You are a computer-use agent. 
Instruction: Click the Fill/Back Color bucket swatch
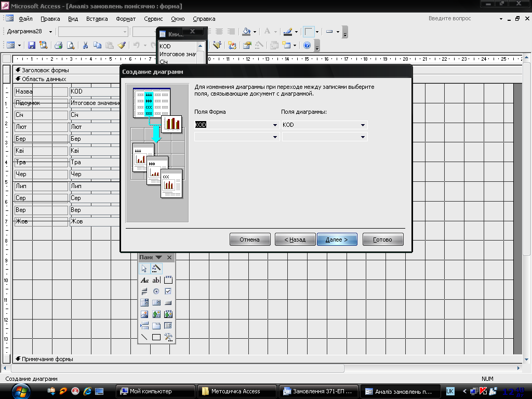pyautogui.click(x=247, y=32)
